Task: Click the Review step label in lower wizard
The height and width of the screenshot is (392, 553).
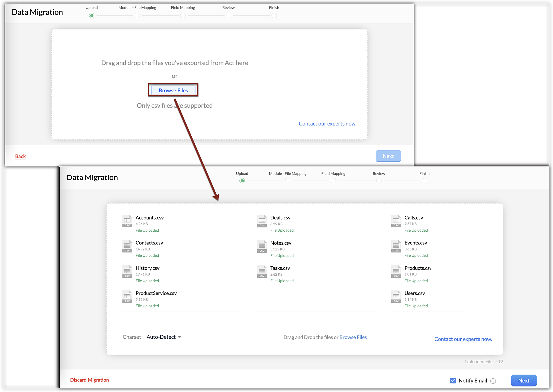Action: pyautogui.click(x=379, y=174)
